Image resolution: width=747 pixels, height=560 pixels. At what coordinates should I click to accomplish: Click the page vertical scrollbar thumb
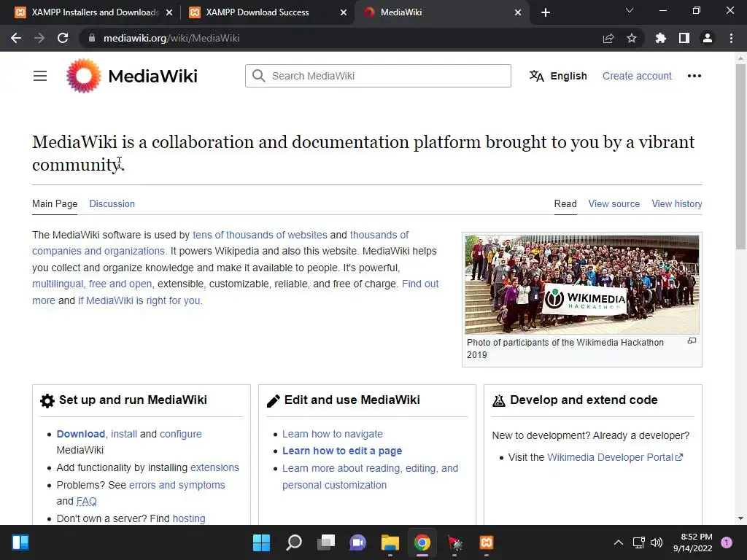pos(740,156)
